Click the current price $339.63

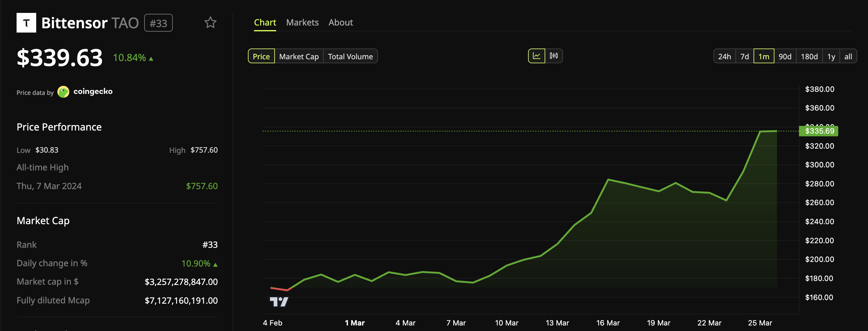(60, 58)
